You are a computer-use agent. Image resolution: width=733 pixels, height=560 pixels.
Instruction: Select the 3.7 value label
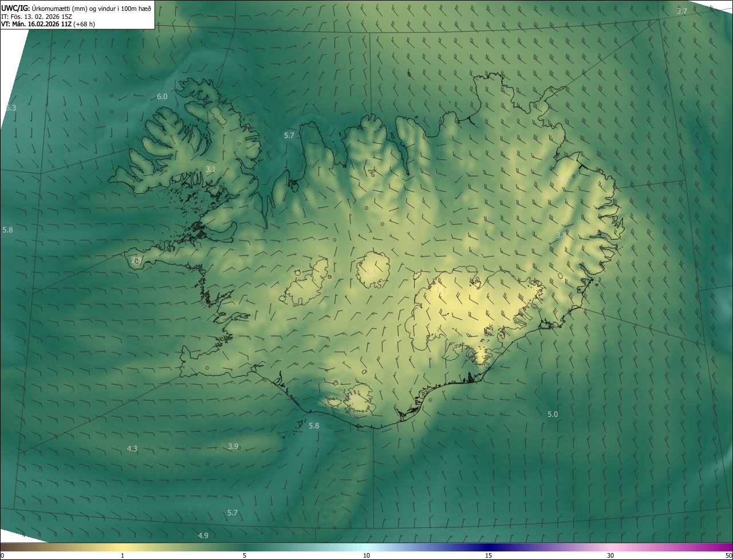[x=681, y=11]
